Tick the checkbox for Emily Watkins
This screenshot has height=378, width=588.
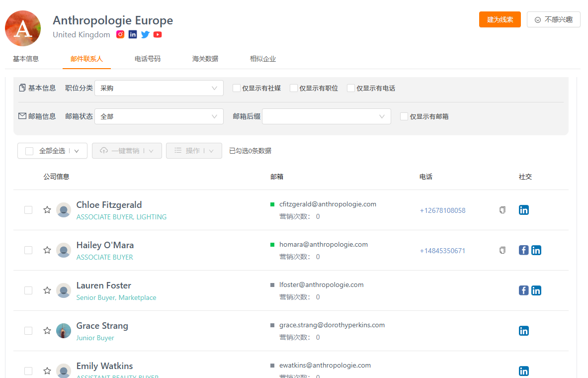click(28, 371)
